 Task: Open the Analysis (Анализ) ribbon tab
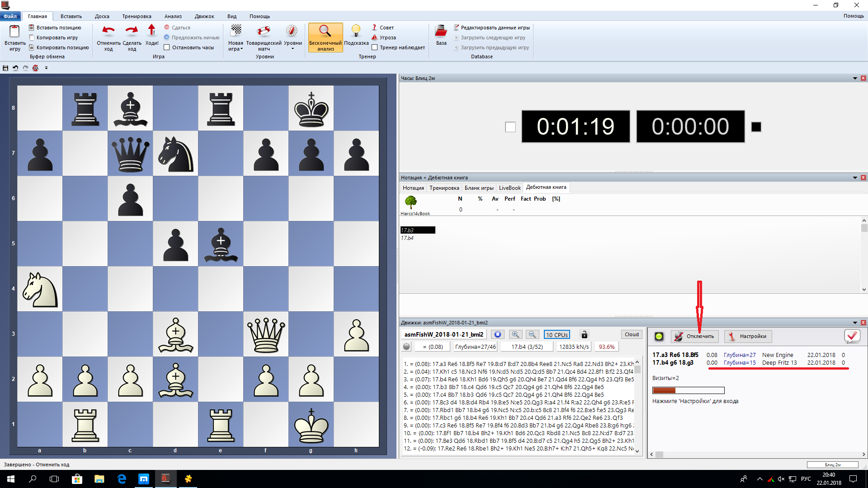[x=173, y=16]
